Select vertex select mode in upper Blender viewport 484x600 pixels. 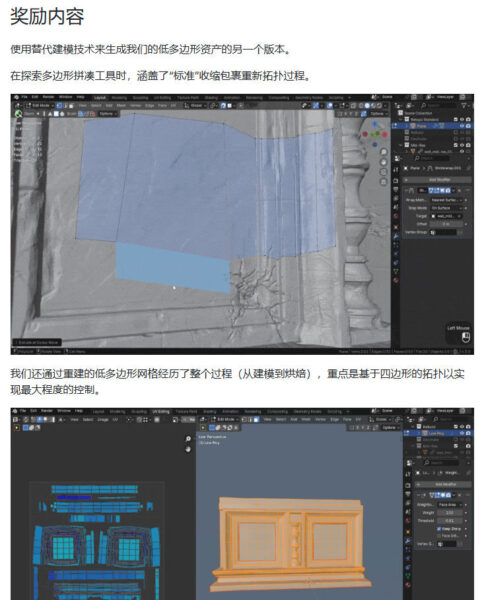[x=59, y=106]
